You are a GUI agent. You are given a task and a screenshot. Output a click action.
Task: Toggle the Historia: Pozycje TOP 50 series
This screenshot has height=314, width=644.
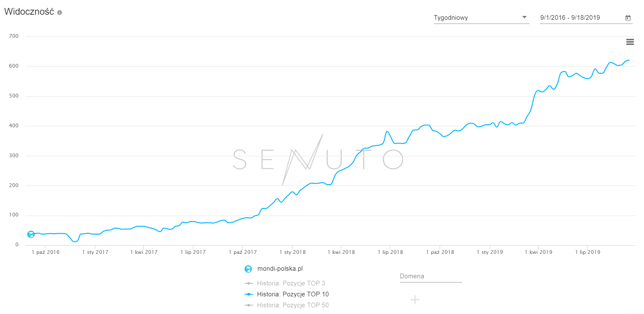click(293, 305)
